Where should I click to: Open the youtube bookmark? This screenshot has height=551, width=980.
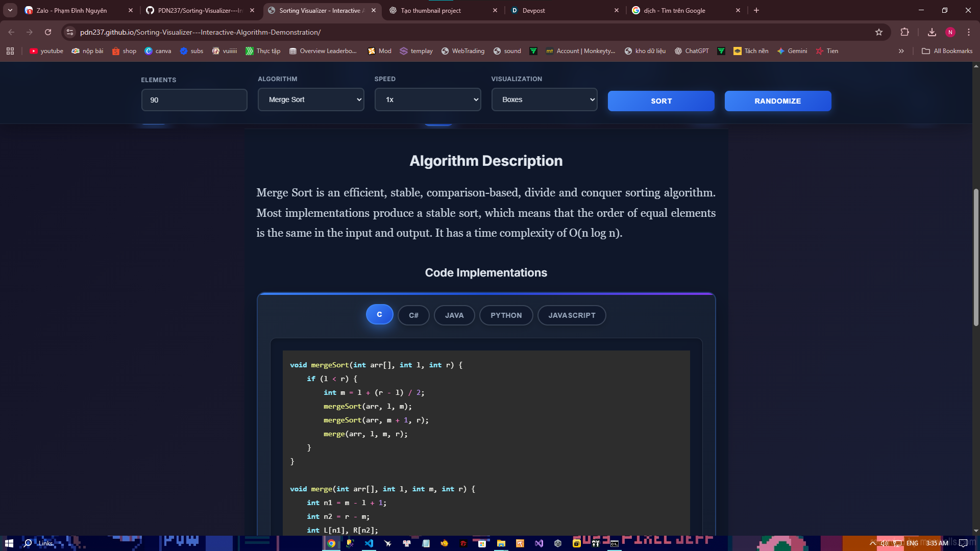[x=46, y=51]
